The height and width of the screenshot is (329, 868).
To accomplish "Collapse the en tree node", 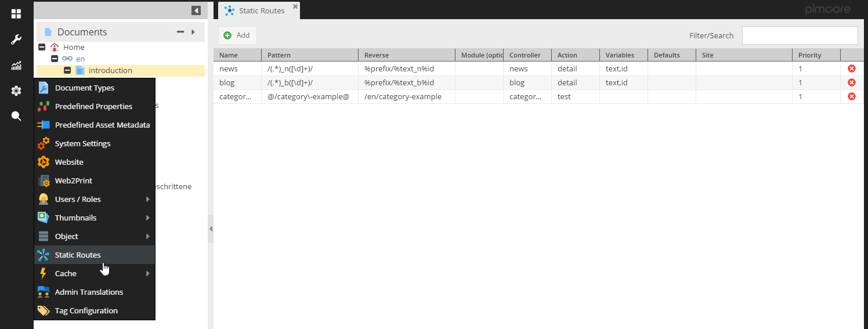I will (55, 59).
